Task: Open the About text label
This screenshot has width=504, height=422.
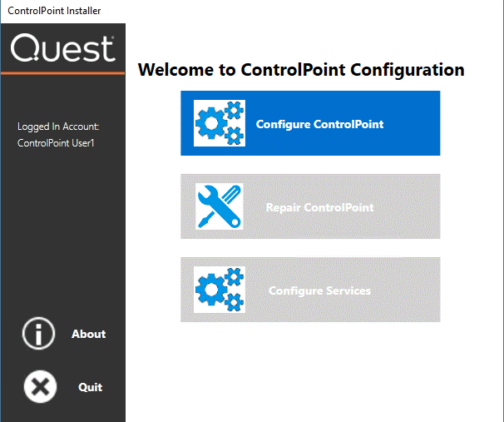Action: pyautogui.click(x=88, y=334)
